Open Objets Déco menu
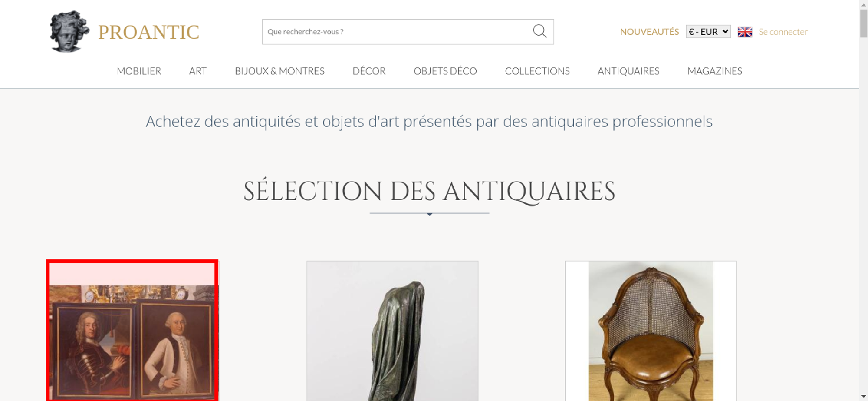Viewport: 868px width, 401px height. tap(445, 71)
